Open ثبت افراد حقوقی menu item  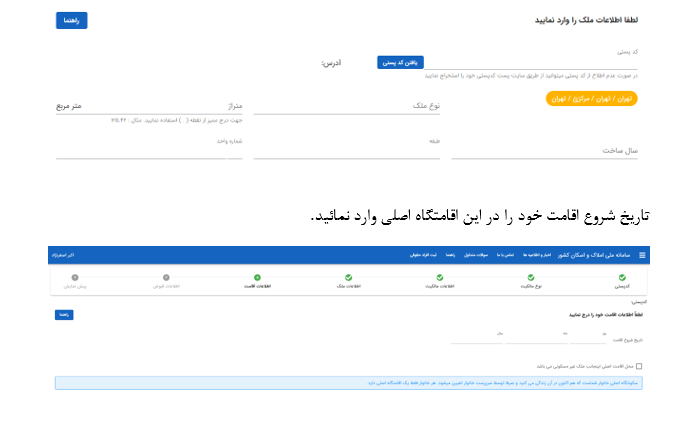(x=423, y=255)
